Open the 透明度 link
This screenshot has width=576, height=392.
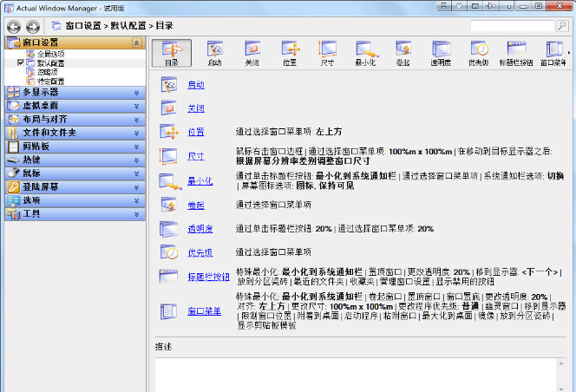(200, 229)
